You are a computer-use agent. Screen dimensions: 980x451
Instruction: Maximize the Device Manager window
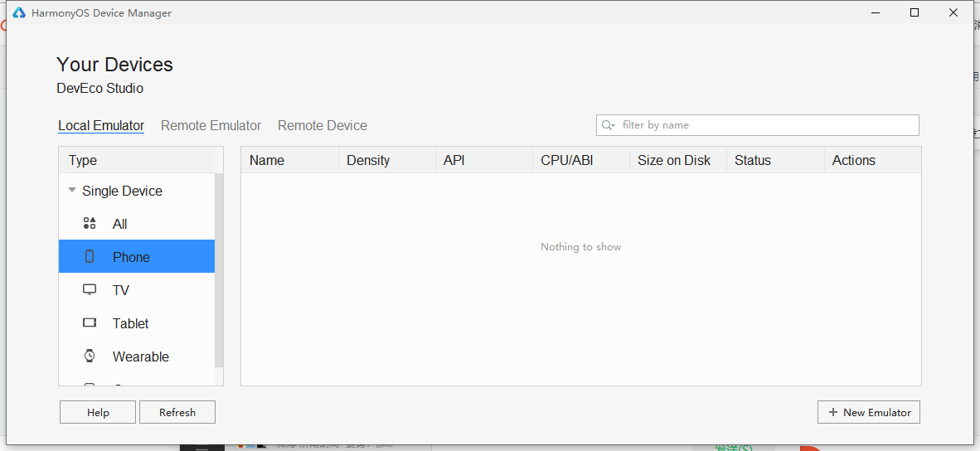coord(915,12)
